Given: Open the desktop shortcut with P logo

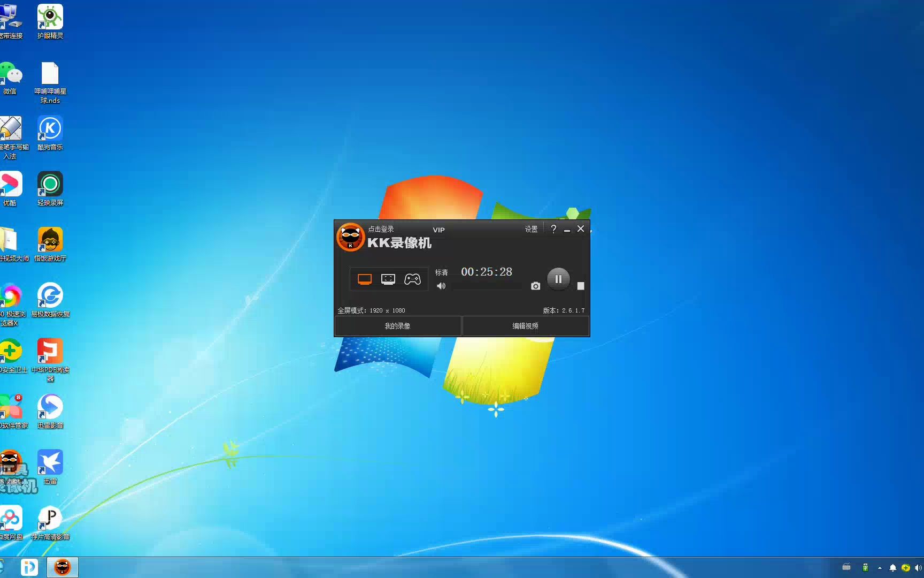Looking at the screenshot, I should click(x=50, y=522).
